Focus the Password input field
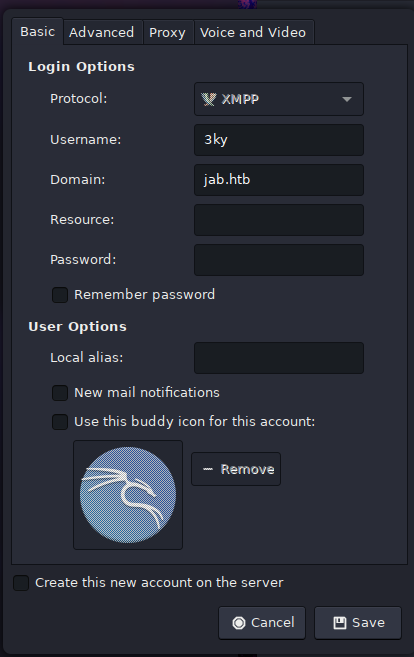The width and height of the screenshot is (414, 657). point(279,260)
